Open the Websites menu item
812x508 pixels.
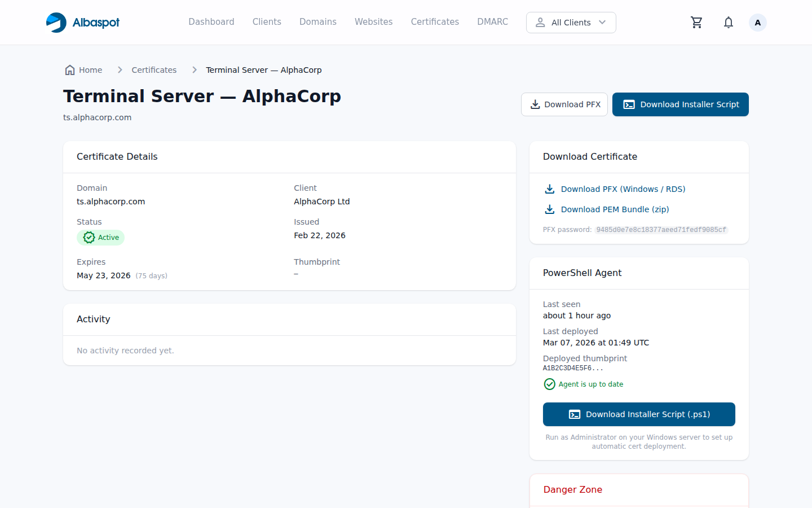point(373,22)
